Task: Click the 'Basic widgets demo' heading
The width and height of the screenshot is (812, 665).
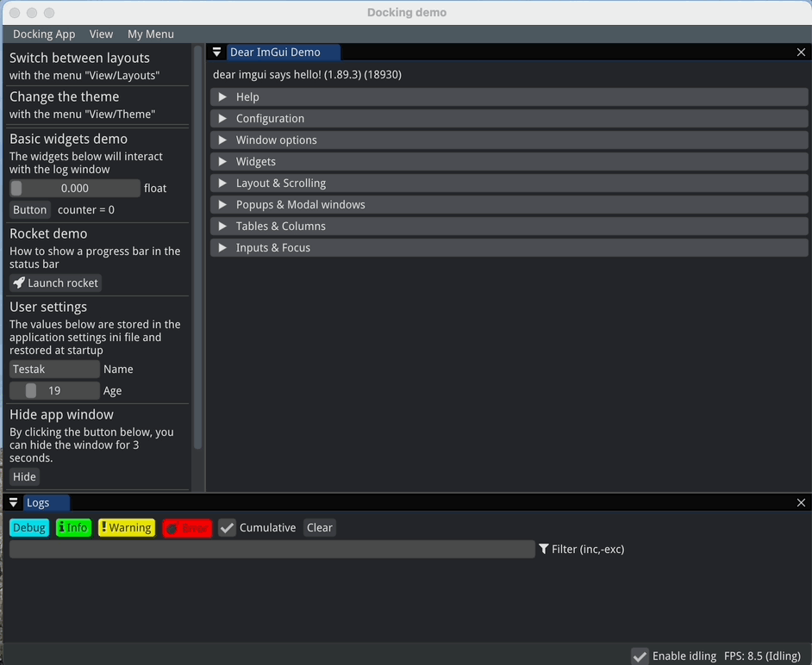Action: 68,139
